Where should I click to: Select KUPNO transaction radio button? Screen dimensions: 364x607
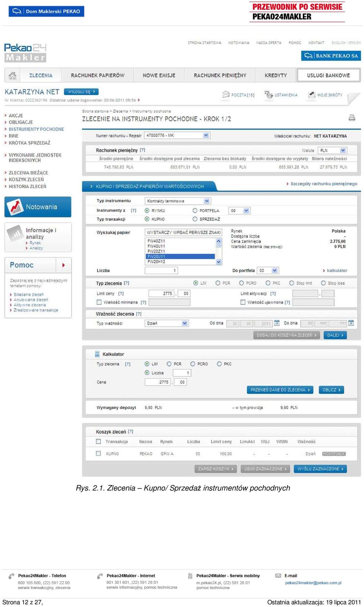147,219
